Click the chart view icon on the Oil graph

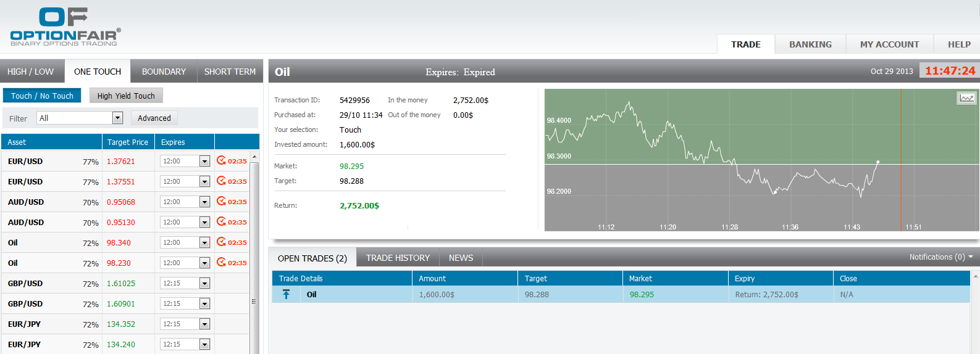coord(966,98)
